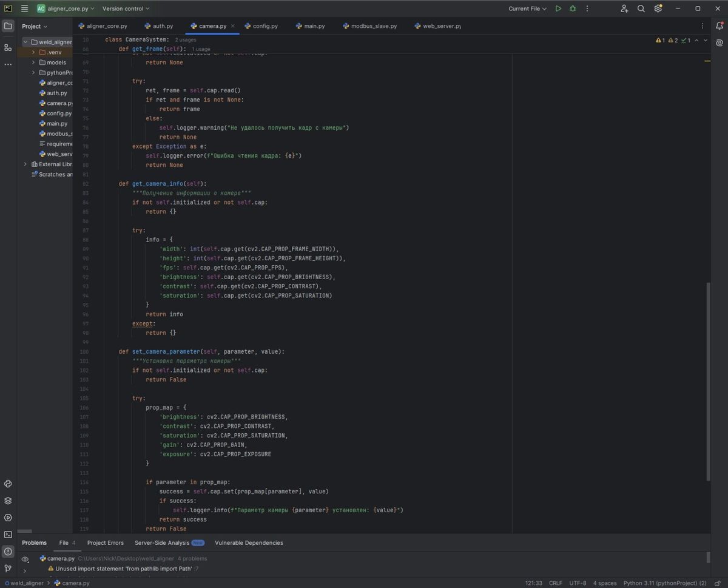Open Problems view options eye icon
Screen dimensions: 728x588
click(25, 559)
